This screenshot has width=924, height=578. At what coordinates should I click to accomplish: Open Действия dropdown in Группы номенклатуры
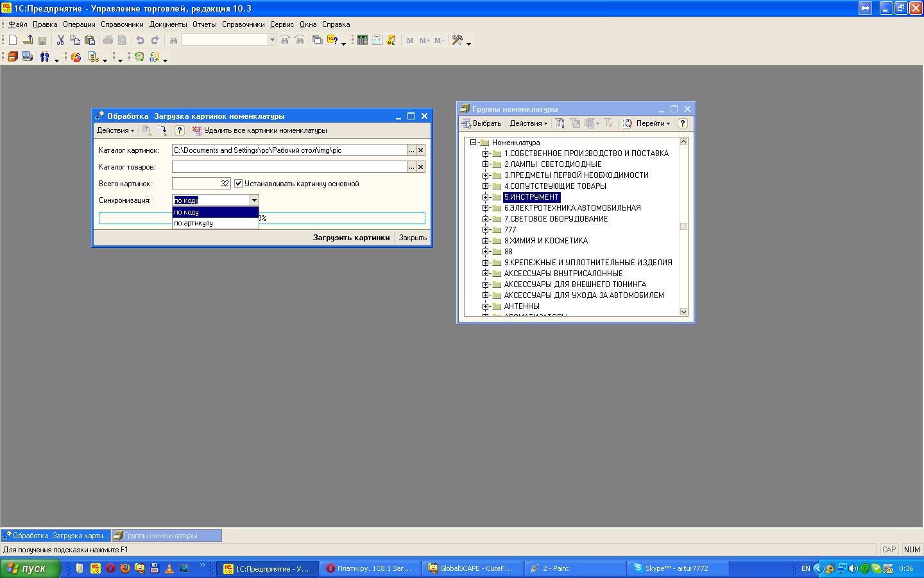528,123
